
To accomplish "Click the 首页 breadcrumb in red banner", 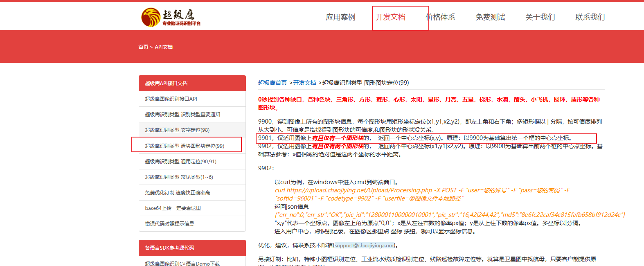I will (143, 47).
